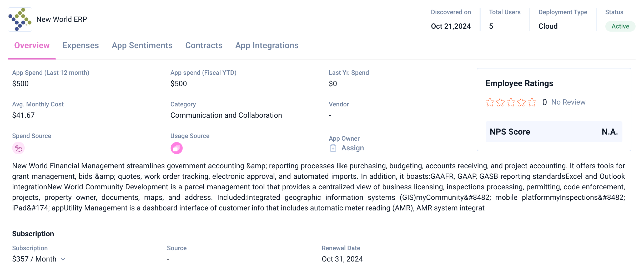Click the App spend (Fiscal YTD) label
This screenshot has height=276, width=644.
tap(203, 73)
